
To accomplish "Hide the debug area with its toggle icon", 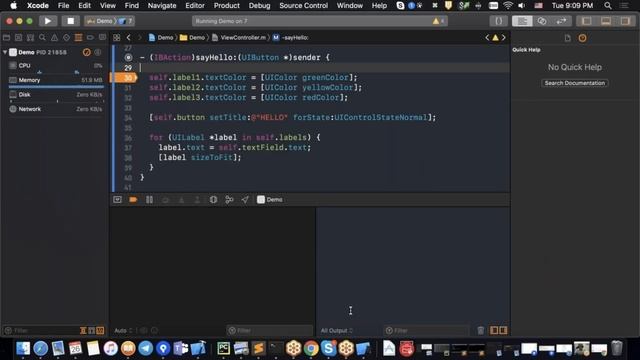I will 118,200.
